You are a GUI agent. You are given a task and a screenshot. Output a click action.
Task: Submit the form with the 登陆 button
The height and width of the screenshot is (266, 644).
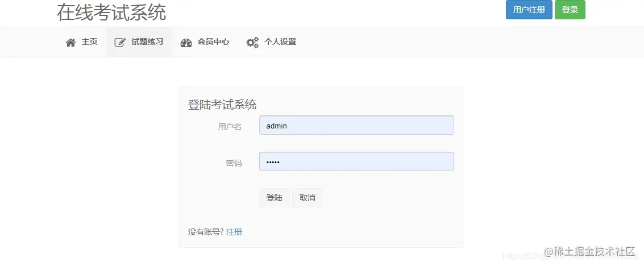[x=275, y=198]
